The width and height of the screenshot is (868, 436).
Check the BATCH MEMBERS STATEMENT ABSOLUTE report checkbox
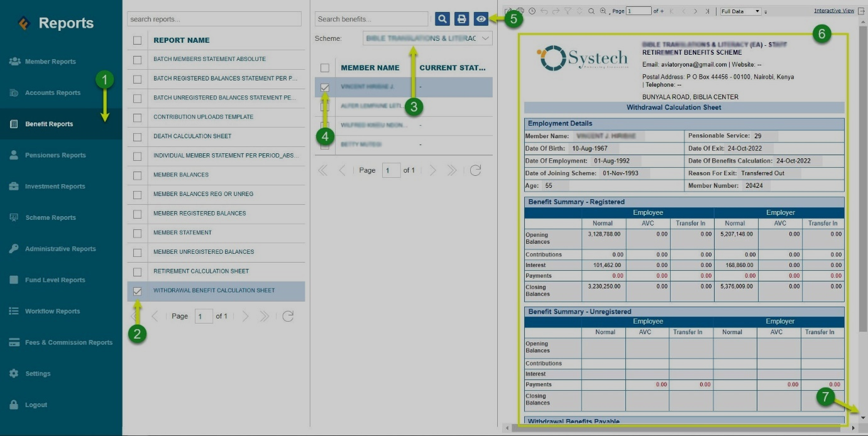click(138, 58)
